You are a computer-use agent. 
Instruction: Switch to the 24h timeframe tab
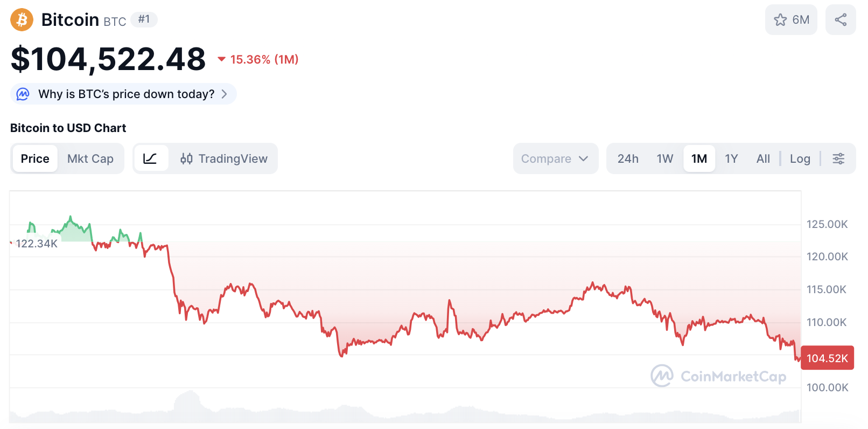tap(628, 158)
